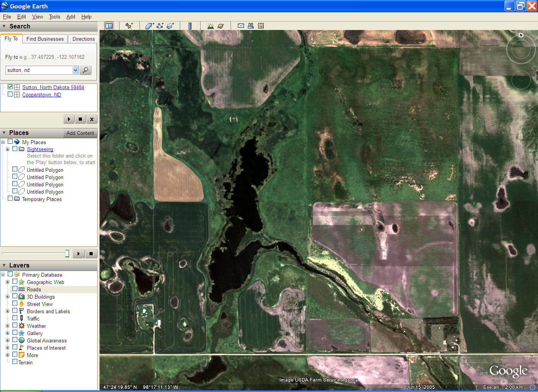Collapse the Search panel header triangle
The height and width of the screenshot is (392, 538).
[4, 26]
